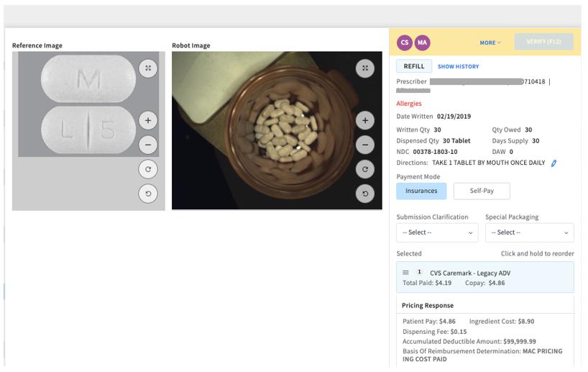Click the CS user avatar
This screenshot has height=372, width=588.
(x=405, y=42)
